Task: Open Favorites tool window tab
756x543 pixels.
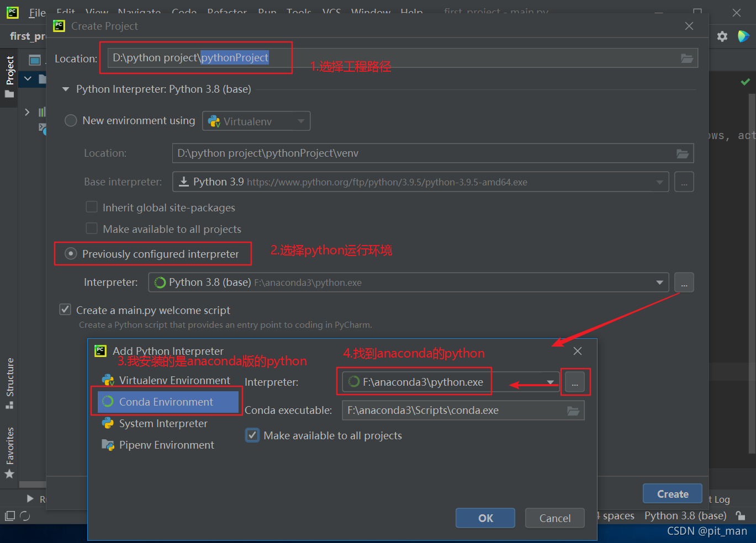Action: (9, 453)
